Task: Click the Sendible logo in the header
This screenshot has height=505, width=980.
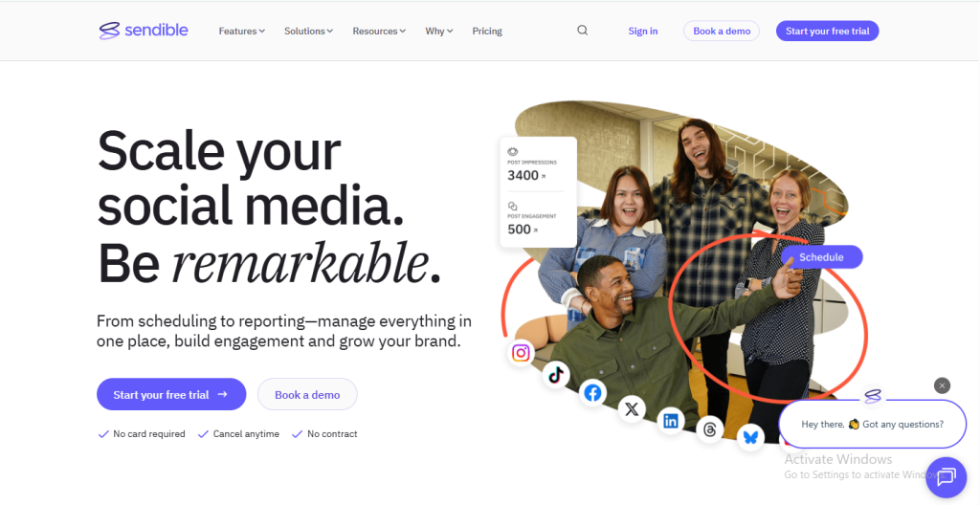Action: 144,31
